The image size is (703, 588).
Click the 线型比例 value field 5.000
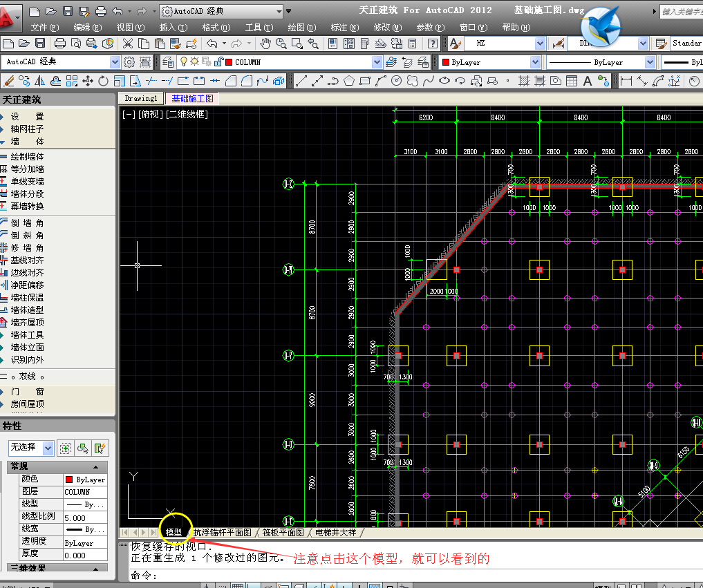(x=85, y=518)
